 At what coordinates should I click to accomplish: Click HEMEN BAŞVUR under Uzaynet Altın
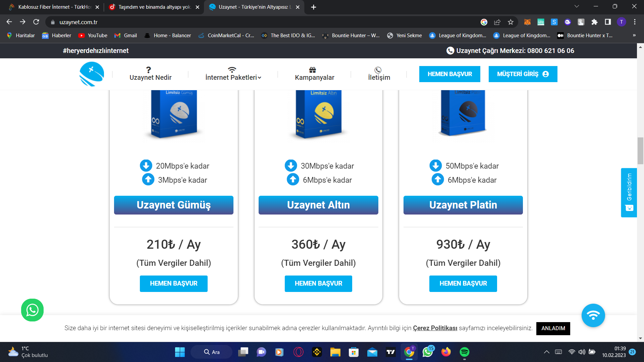tap(318, 284)
